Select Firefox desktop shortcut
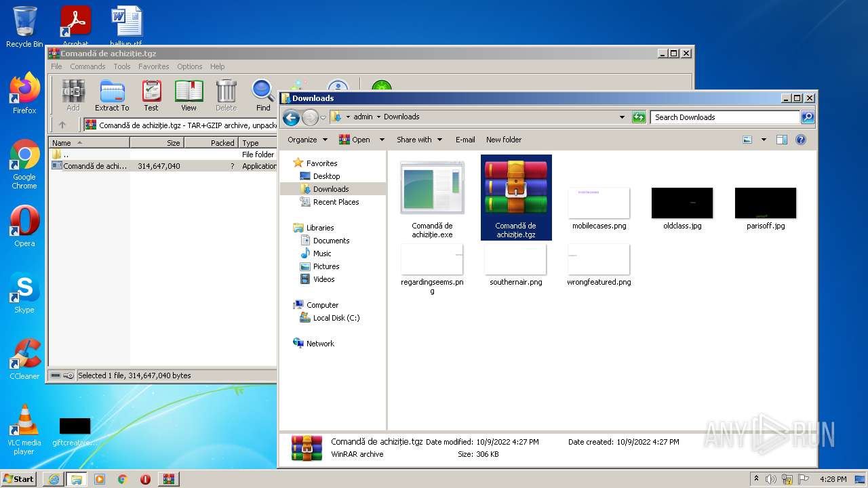This screenshot has height=488, width=868. coord(24,94)
